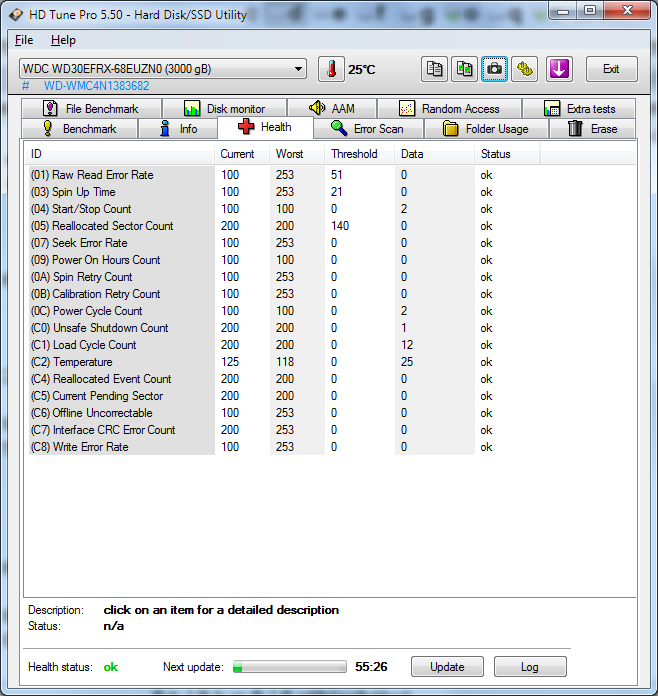Click the Status column header
The width and height of the screenshot is (658, 696).
[x=507, y=154]
